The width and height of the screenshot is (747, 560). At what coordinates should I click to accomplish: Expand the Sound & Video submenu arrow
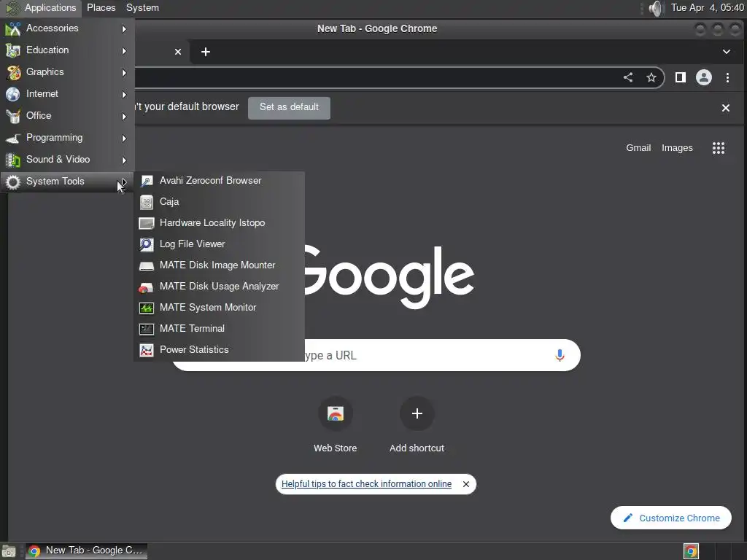click(x=124, y=160)
